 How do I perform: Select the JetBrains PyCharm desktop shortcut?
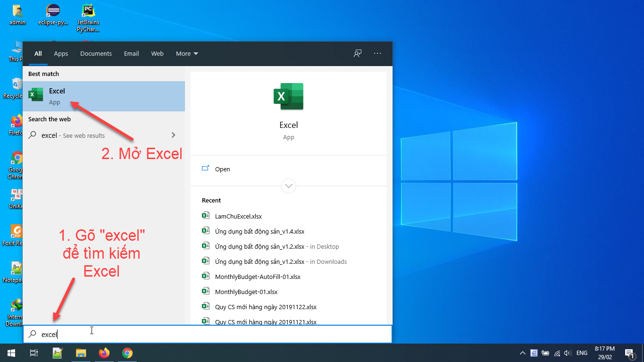tap(88, 18)
